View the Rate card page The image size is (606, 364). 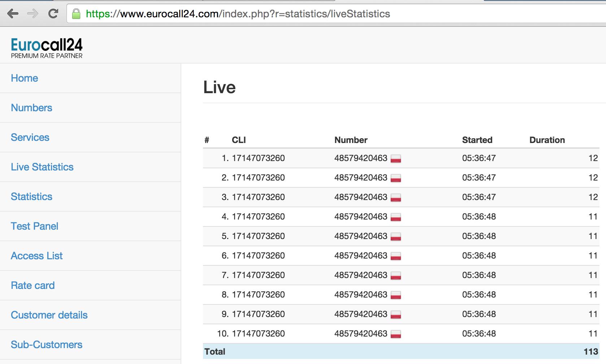tap(33, 285)
